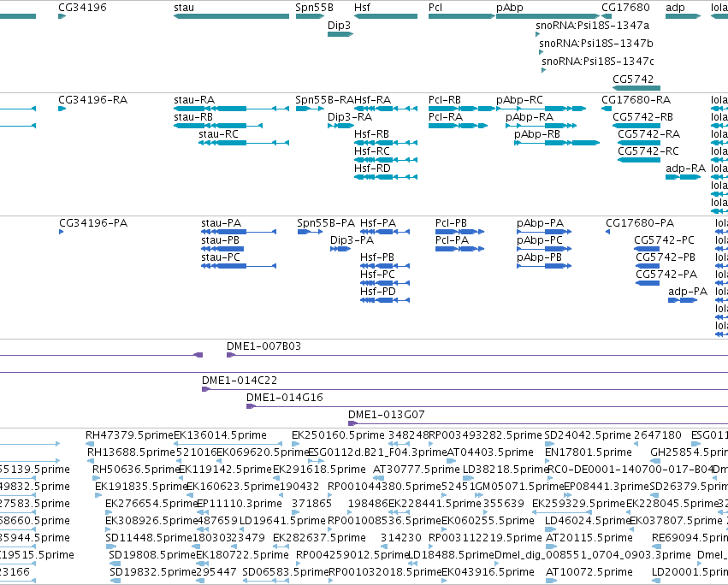728x585 pixels.
Task: Click RH47379.5prime EST label
Action: coord(129,435)
